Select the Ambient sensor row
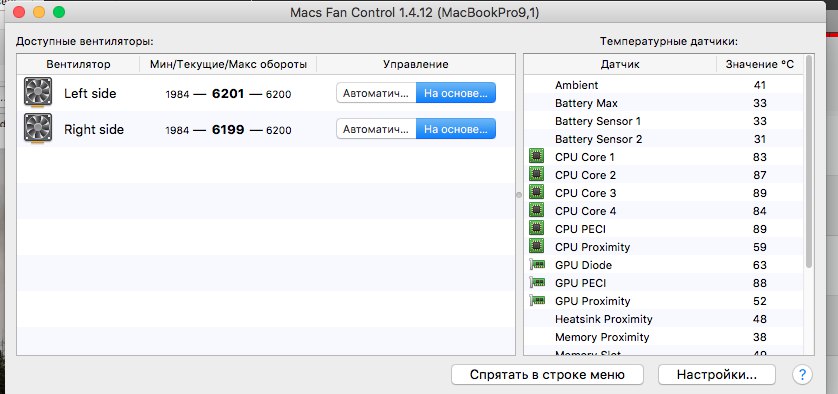838x394 pixels. (663, 85)
